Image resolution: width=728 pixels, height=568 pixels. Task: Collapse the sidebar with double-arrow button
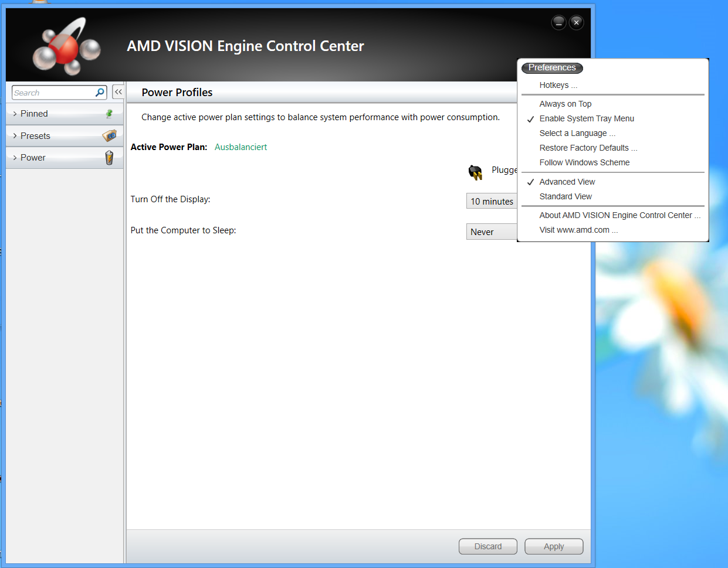point(118,92)
